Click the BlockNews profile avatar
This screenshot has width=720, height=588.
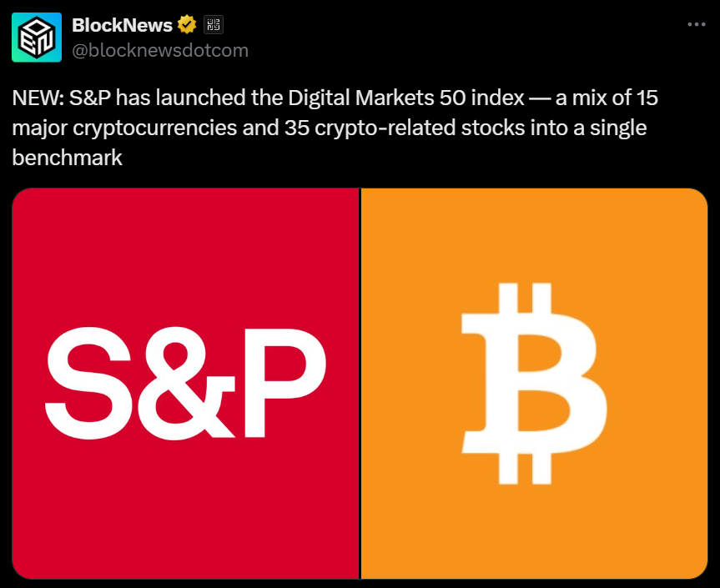coord(36,37)
